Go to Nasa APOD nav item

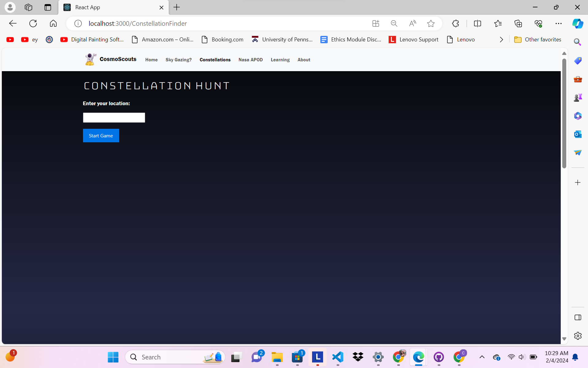pyautogui.click(x=251, y=60)
